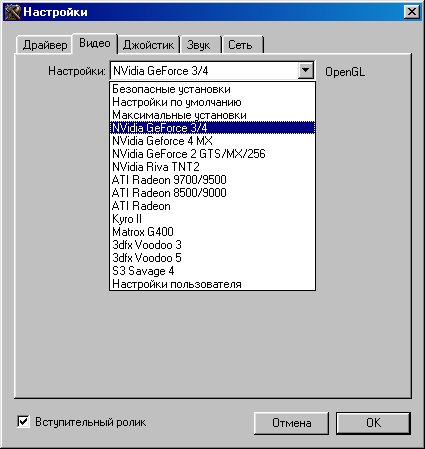Open the Сеть tab
Viewport: 425px width, 449px height.
pos(240,45)
